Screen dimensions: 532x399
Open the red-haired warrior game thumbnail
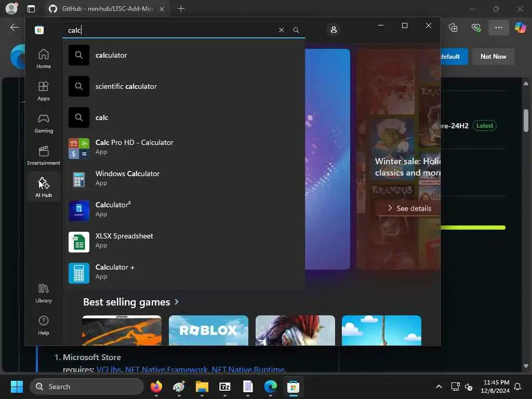pos(295,330)
